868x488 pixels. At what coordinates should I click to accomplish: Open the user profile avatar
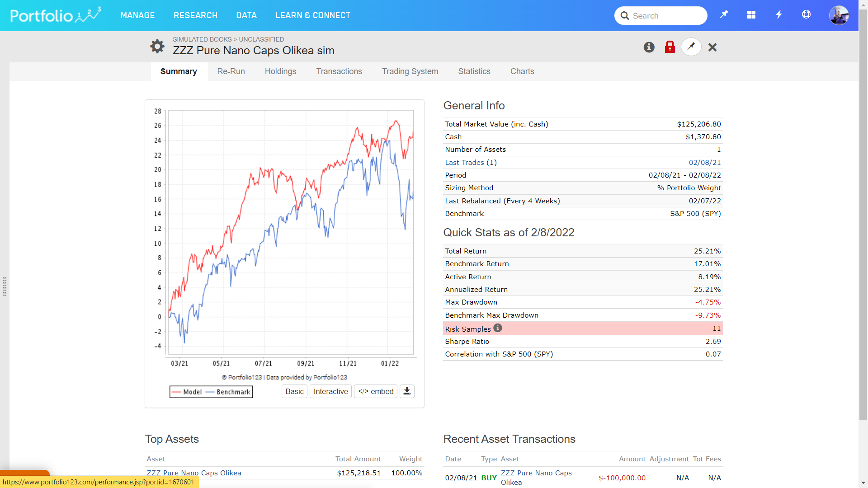tap(839, 15)
